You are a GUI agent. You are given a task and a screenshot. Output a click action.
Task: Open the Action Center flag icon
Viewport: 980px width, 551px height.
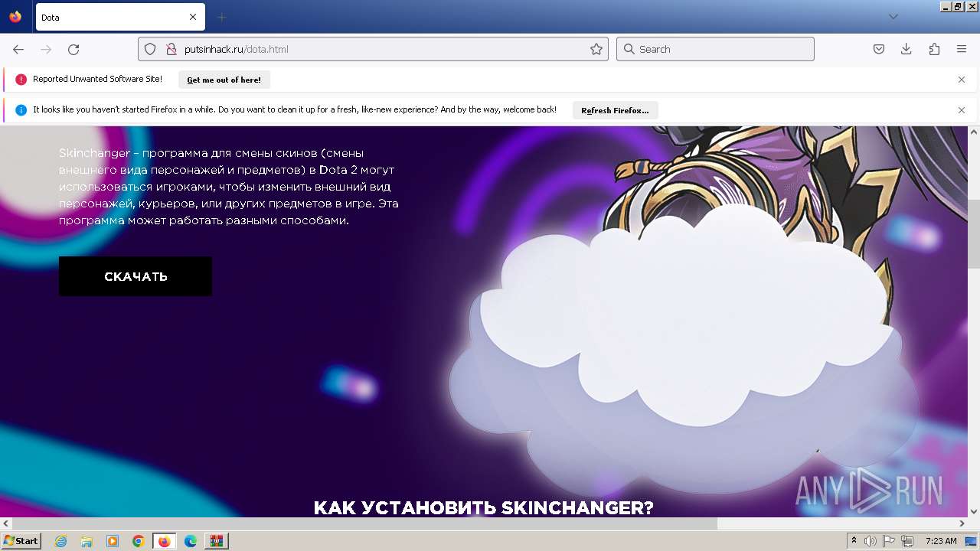tap(890, 541)
